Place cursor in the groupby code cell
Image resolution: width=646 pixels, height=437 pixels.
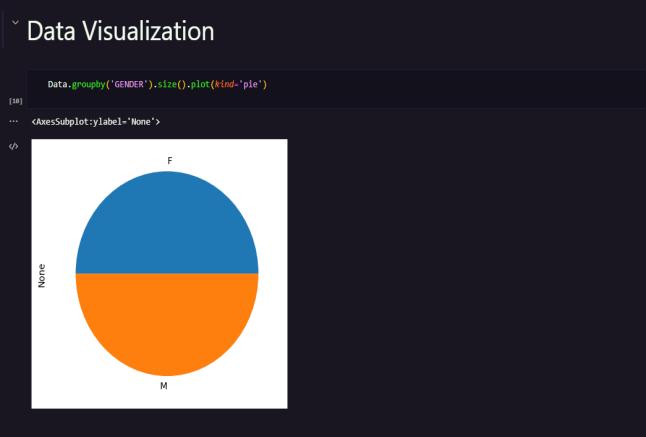pyautogui.click(x=337, y=89)
